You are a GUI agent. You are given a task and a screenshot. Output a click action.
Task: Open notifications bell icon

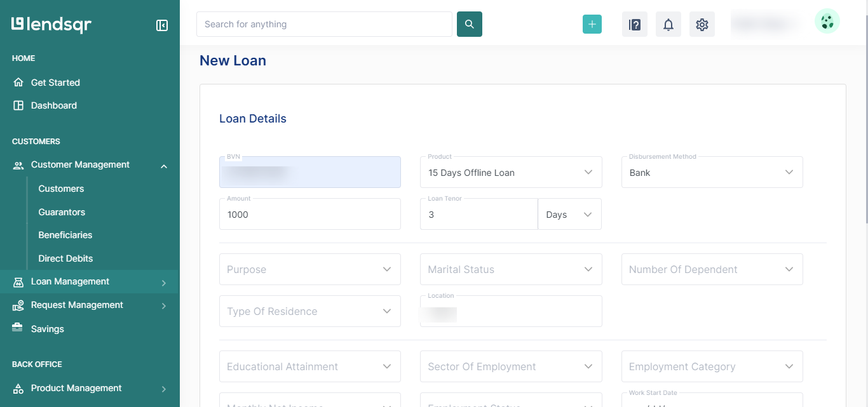tap(668, 24)
